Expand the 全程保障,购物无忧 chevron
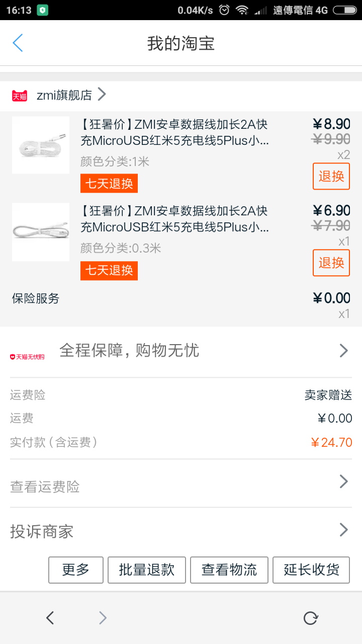The image size is (362, 644). pos(344,351)
